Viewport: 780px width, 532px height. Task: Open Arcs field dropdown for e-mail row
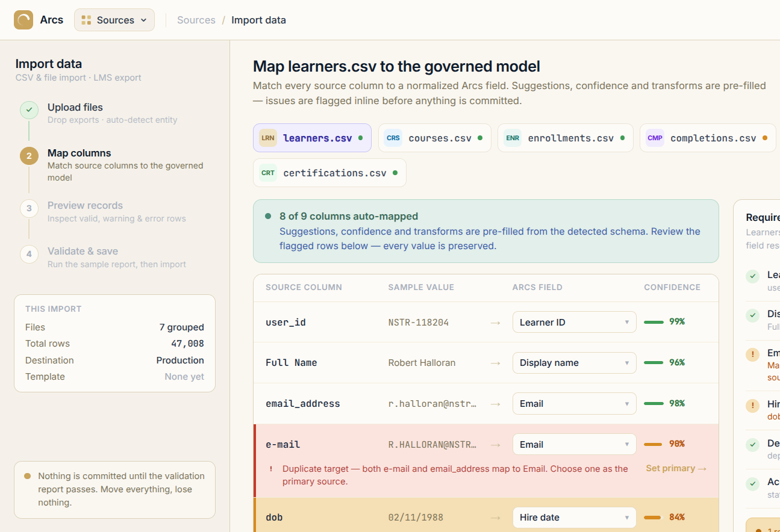[x=574, y=444]
